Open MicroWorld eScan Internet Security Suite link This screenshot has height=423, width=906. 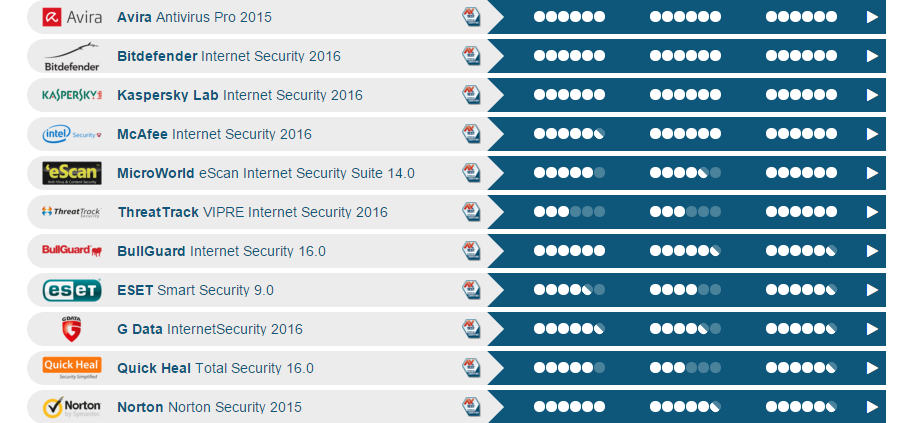pos(266,173)
